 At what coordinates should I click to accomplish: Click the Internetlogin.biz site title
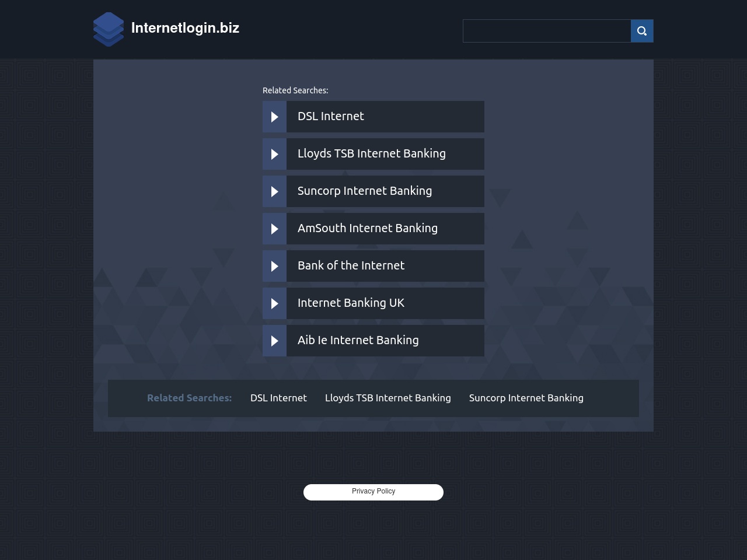point(185,28)
